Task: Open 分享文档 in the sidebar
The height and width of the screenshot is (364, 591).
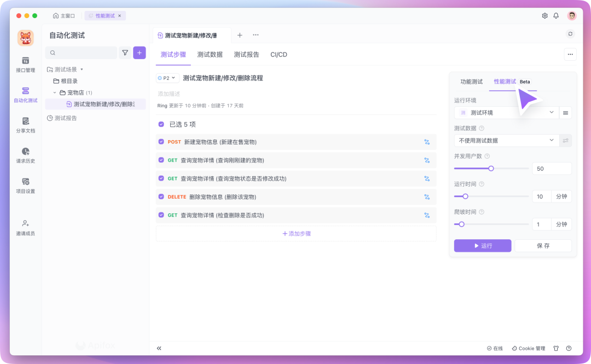Action: click(25, 125)
